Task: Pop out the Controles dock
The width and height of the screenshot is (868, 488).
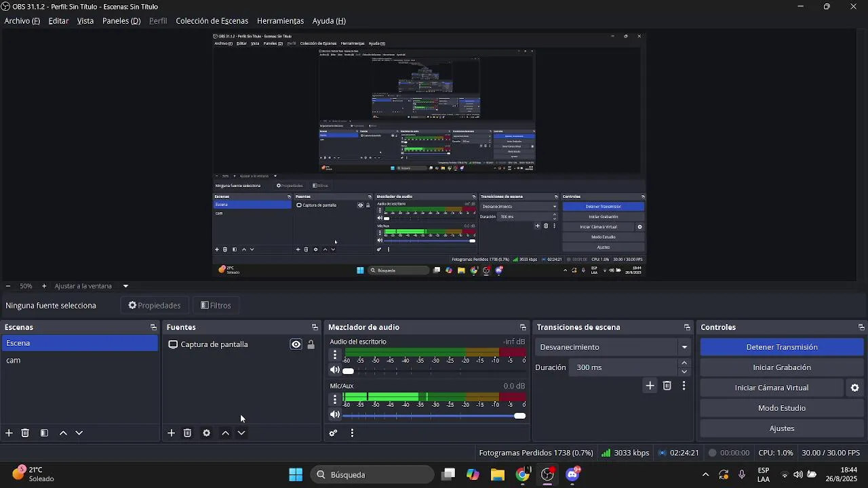Action: pos(861,327)
